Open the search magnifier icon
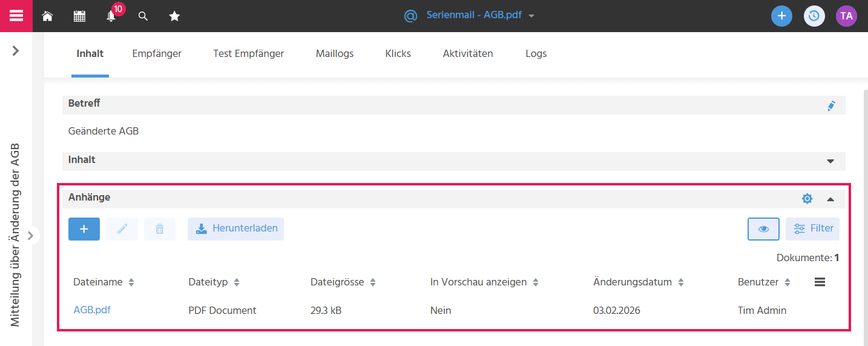868x346 pixels. [143, 16]
